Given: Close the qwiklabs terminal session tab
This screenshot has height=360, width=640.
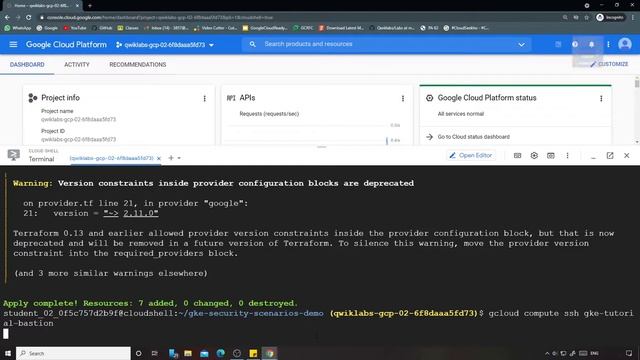Looking at the screenshot, I should tap(159, 158).
